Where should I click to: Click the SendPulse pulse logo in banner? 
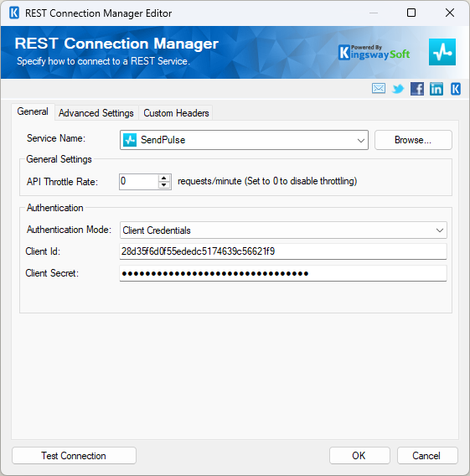tap(442, 52)
